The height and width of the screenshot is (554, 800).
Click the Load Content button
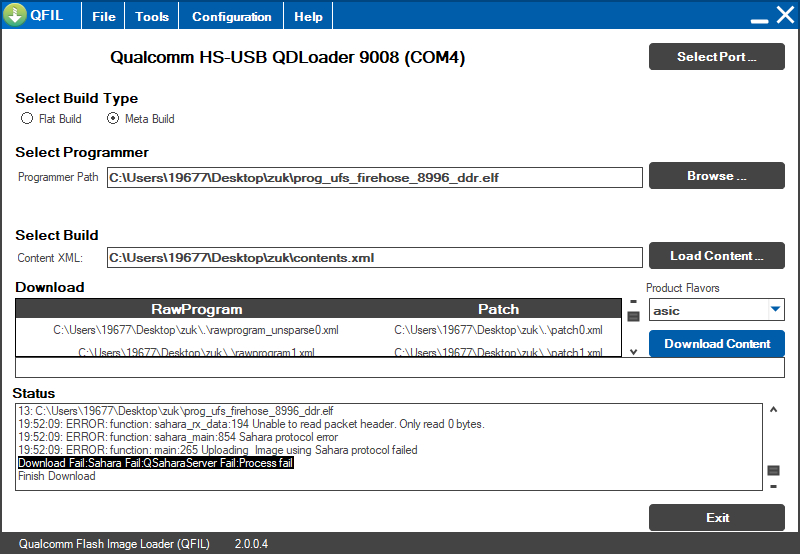tap(716, 256)
